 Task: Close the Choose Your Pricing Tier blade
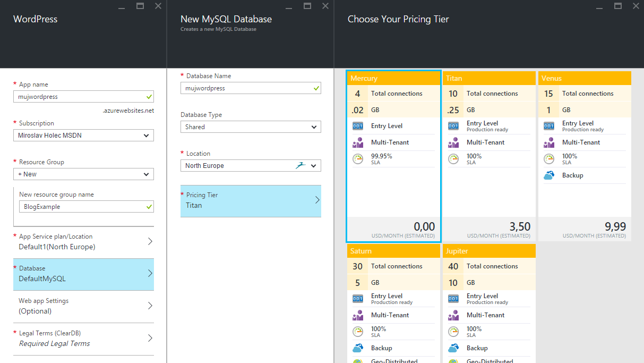[x=636, y=6]
